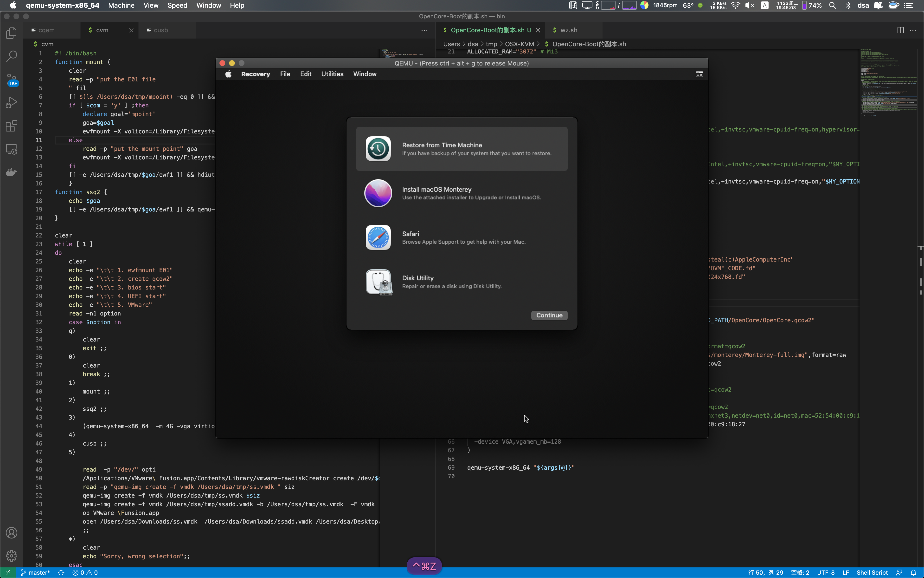Open Remote Explorer in activity bar

point(12,149)
